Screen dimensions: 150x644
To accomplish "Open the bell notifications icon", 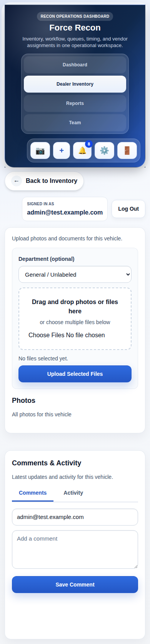I will (82, 150).
